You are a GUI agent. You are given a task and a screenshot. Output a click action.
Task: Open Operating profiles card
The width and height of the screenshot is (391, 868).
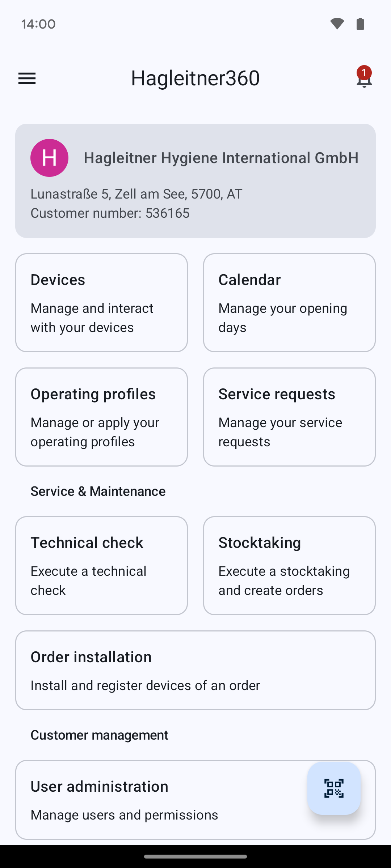(101, 417)
